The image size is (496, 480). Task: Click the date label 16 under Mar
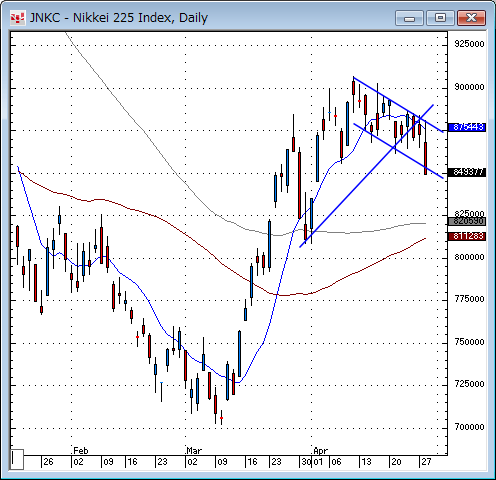[252, 462]
